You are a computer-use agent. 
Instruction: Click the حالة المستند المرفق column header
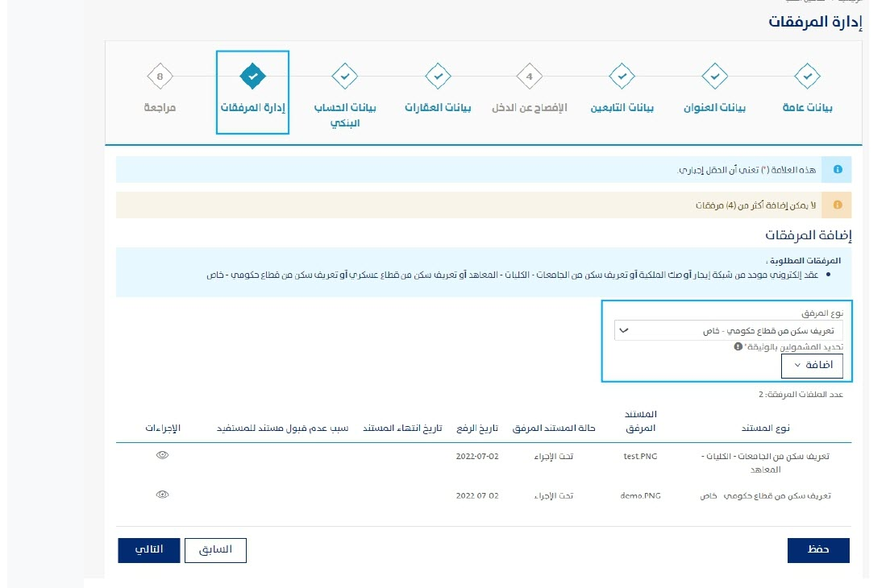tap(553, 428)
